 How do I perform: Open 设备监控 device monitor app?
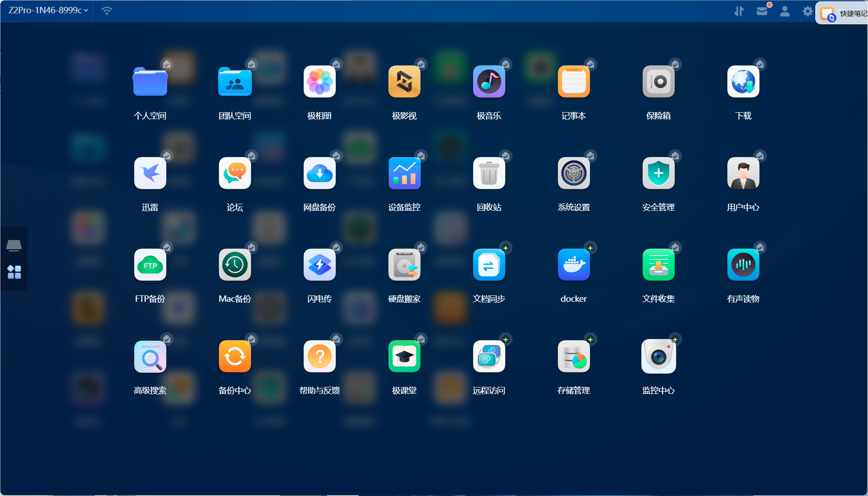point(404,174)
